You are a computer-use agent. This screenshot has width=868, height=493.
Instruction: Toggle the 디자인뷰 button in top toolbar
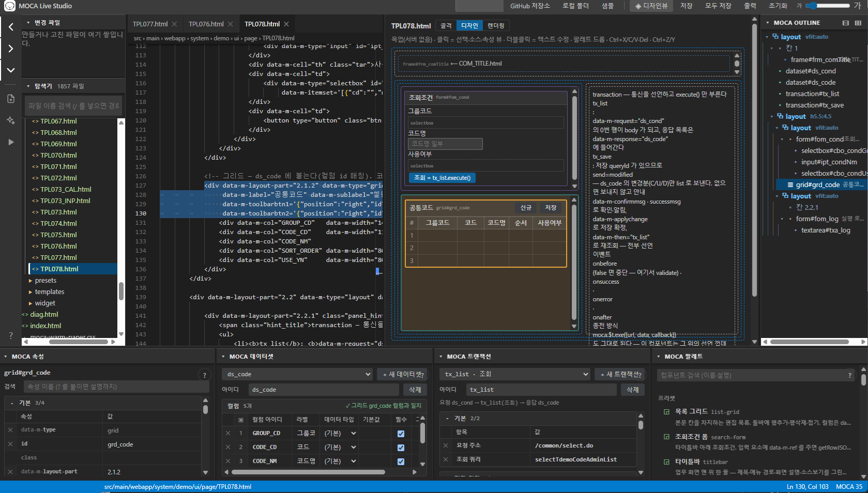(x=651, y=6)
